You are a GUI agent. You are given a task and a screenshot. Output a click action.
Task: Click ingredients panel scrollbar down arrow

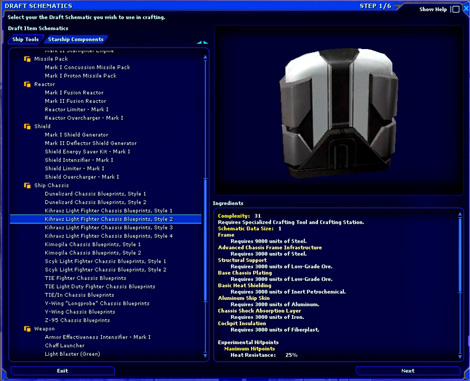tap(460, 357)
